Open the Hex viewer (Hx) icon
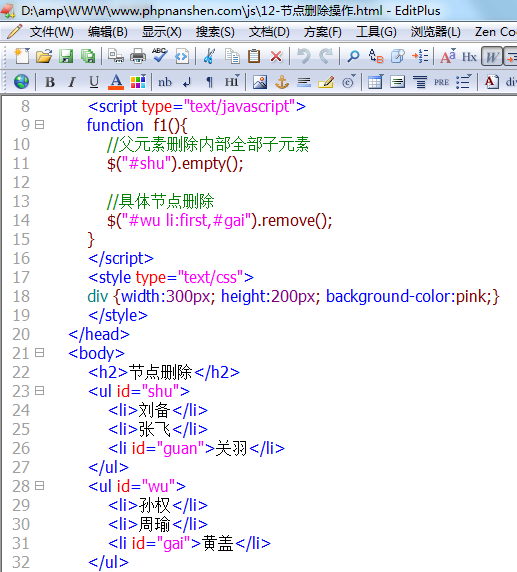 [469, 57]
